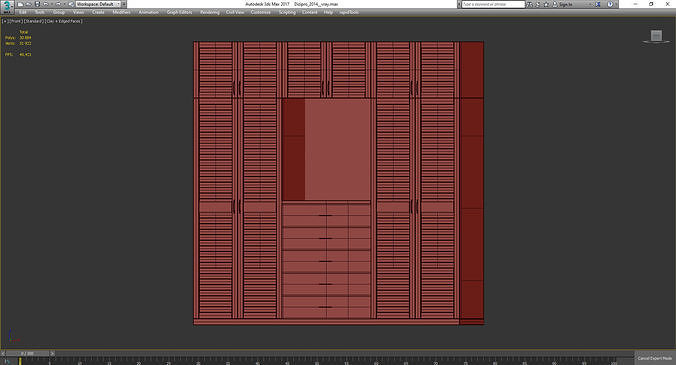
Task: Open the Help menu
Action: (329, 12)
